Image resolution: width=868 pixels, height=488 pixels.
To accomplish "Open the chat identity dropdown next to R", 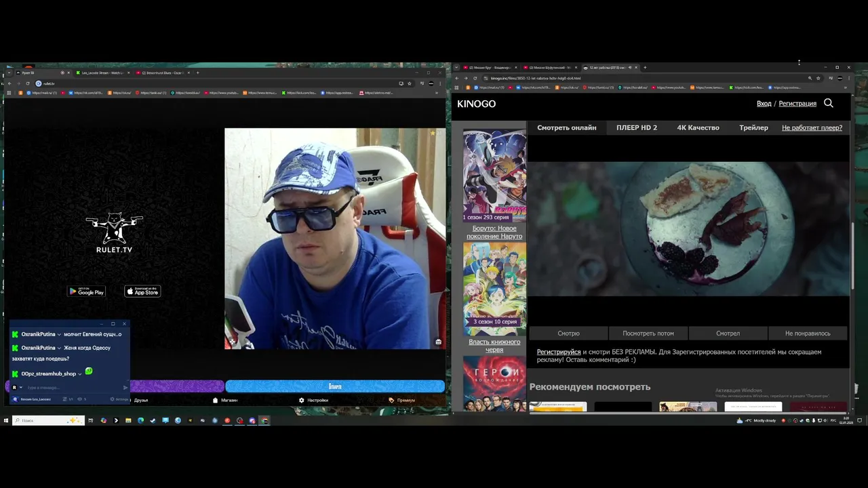I will (x=21, y=387).
